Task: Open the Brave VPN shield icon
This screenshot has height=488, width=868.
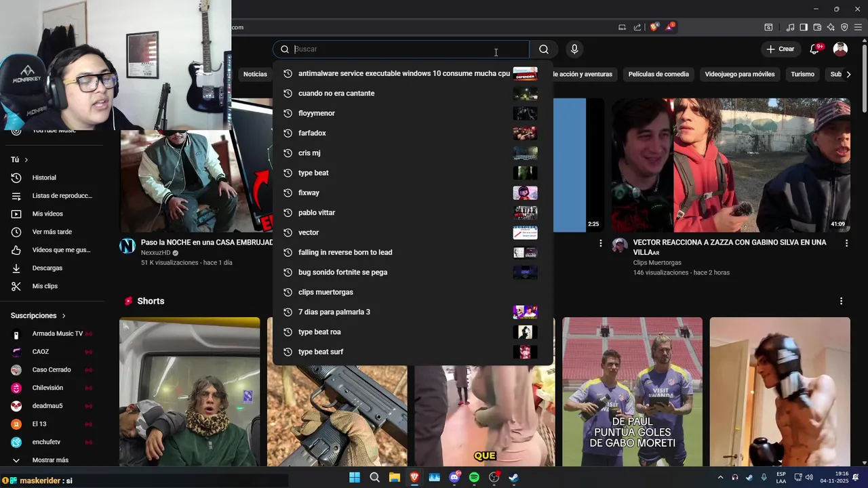Action: 844,27
